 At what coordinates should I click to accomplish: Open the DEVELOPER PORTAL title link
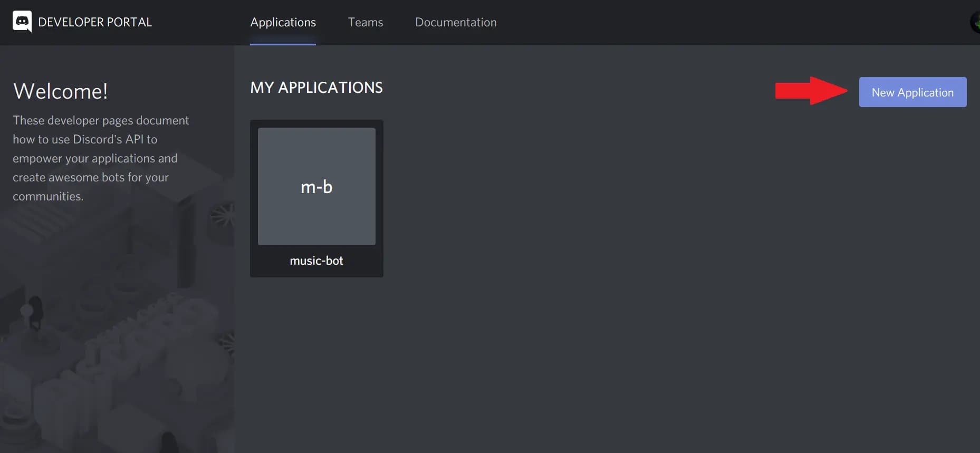pyautogui.click(x=95, y=22)
